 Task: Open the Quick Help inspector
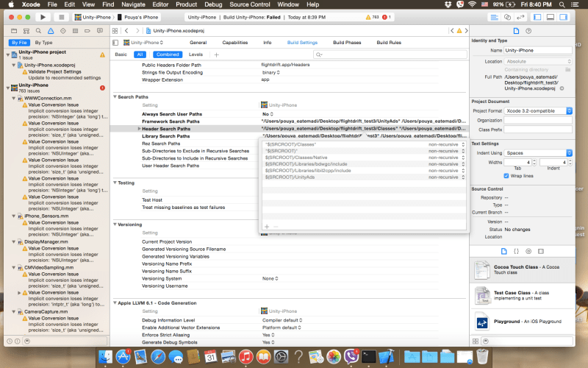528,31
